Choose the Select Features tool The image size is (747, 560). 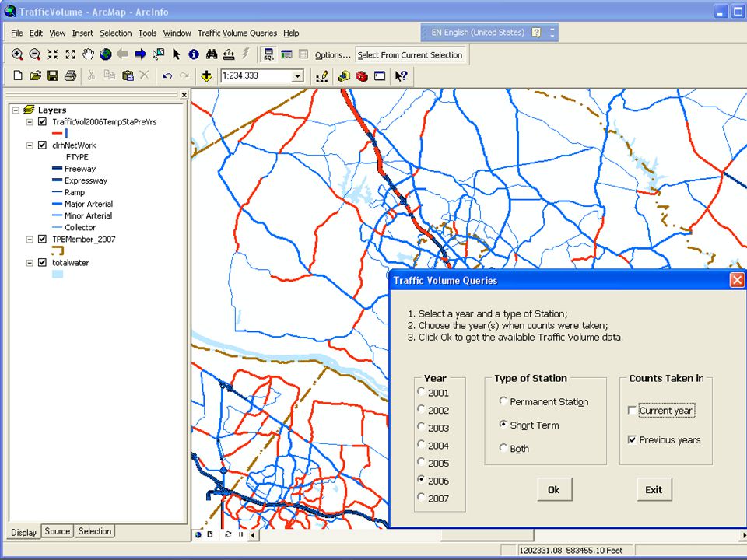(x=158, y=54)
